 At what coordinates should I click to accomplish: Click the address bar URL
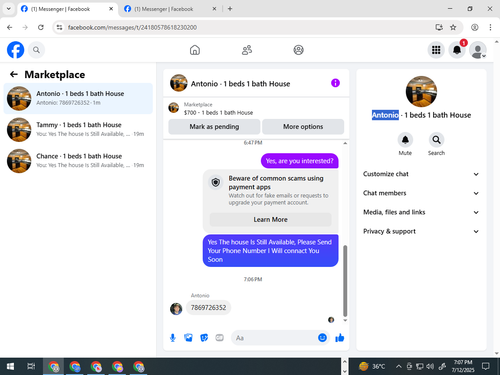(132, 27)
